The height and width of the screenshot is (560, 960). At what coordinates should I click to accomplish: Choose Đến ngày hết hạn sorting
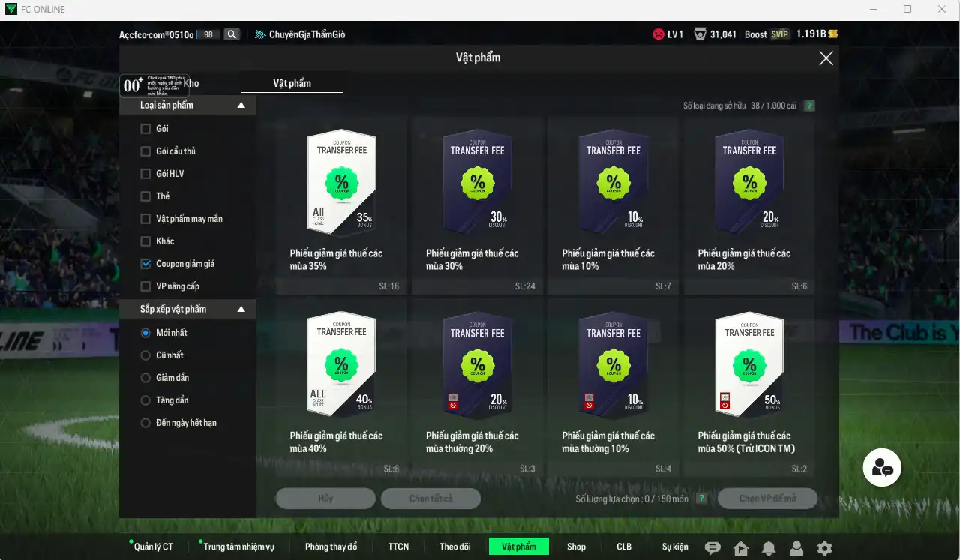point(145,423)
